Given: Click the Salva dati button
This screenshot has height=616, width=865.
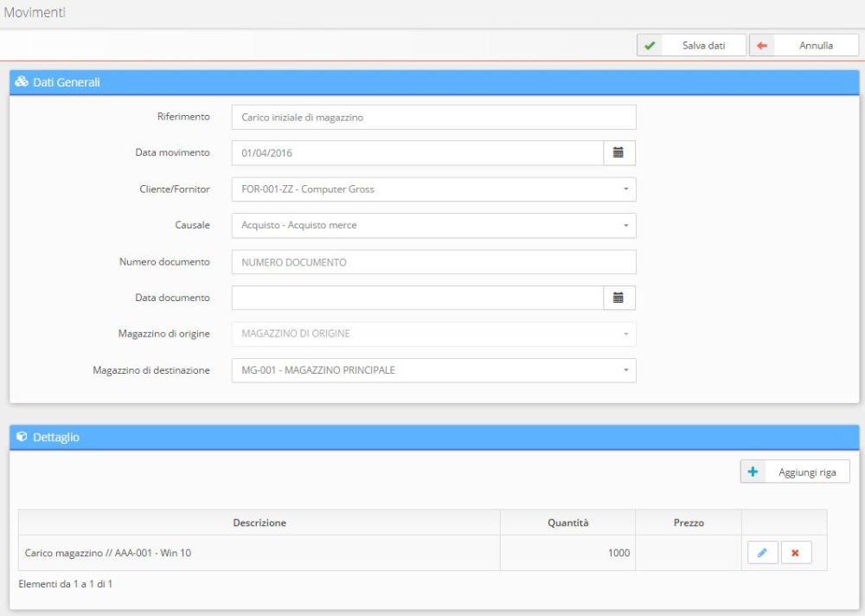Looking at the screenshot, I should tap(691, 45).
